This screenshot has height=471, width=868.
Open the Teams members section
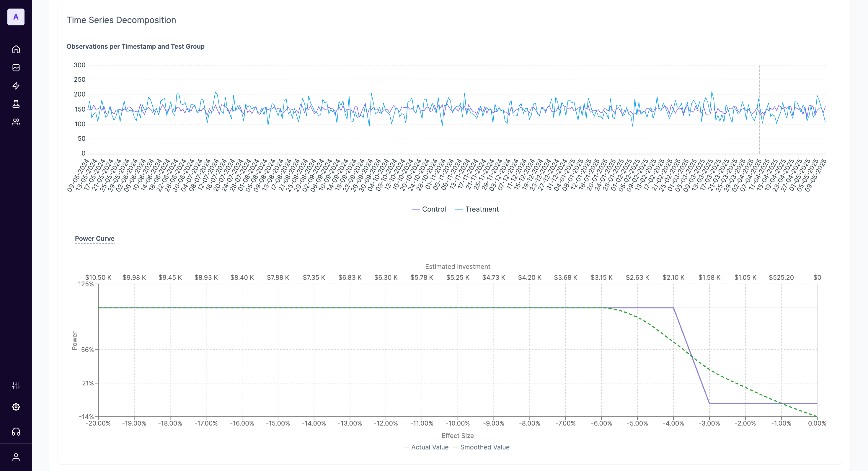[16, 122]
